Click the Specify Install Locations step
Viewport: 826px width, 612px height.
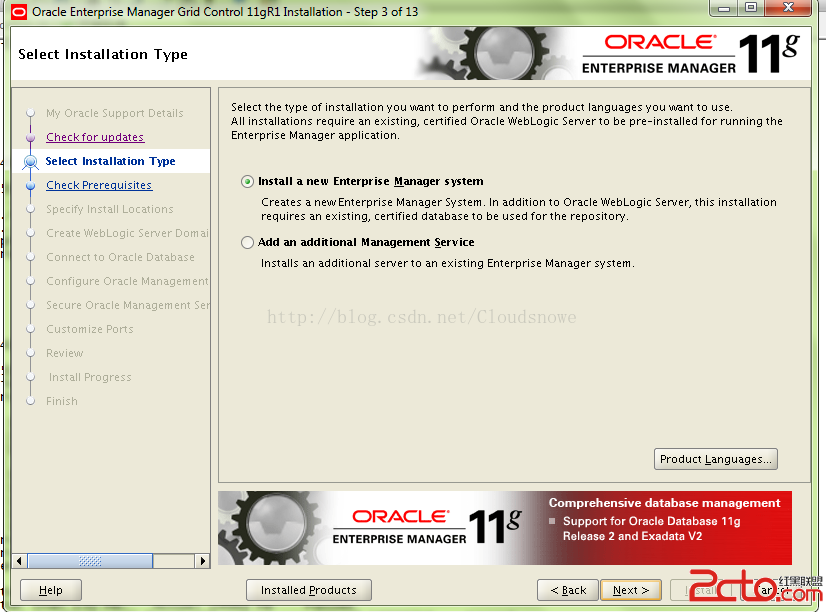pos(110,209)
